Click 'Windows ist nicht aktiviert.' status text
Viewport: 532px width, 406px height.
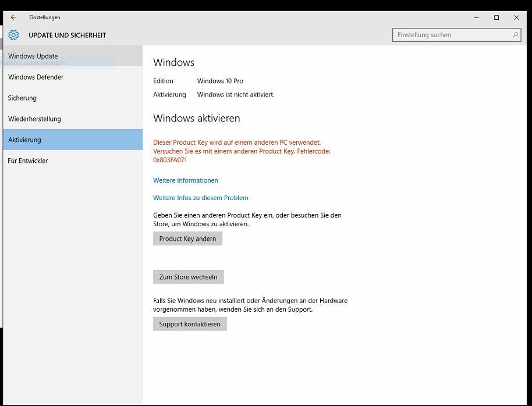[x=236, y=95]
